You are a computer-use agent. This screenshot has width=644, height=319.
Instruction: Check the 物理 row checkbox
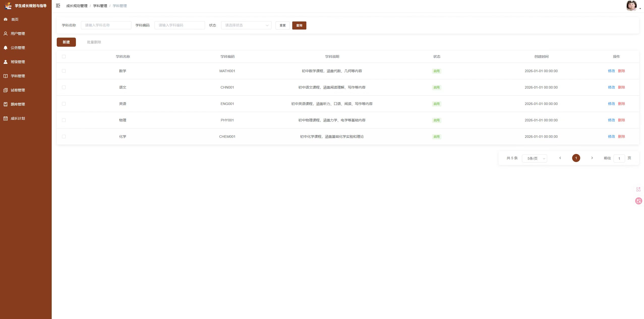click(x=64, y=120)
